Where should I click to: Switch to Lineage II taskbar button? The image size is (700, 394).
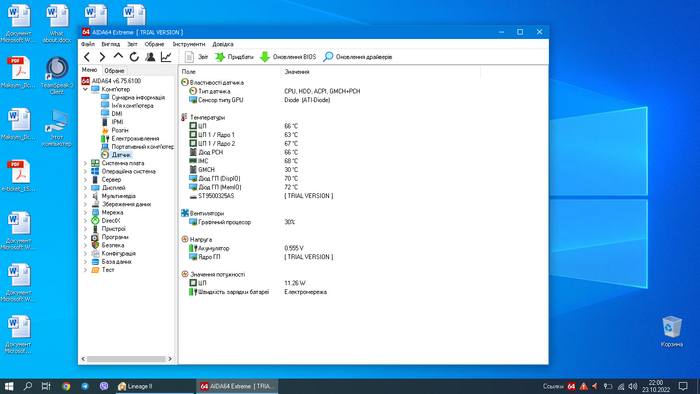click(154, 386)
